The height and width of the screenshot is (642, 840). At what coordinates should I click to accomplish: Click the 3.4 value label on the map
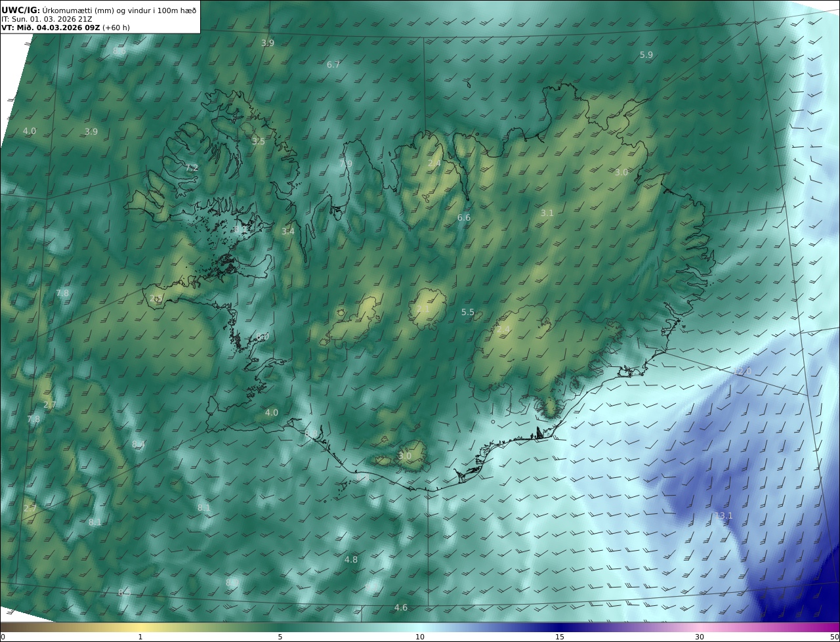[x=288, y=232]
